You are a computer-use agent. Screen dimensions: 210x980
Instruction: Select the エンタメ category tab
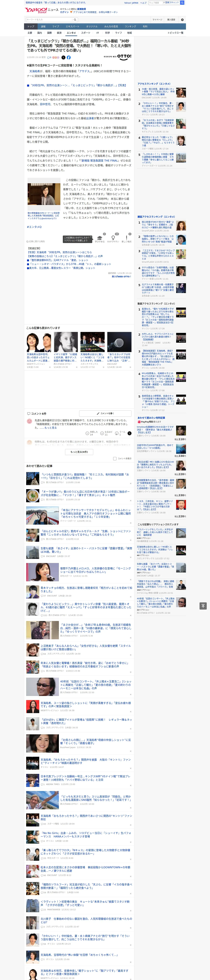click(x=71, y=33)
